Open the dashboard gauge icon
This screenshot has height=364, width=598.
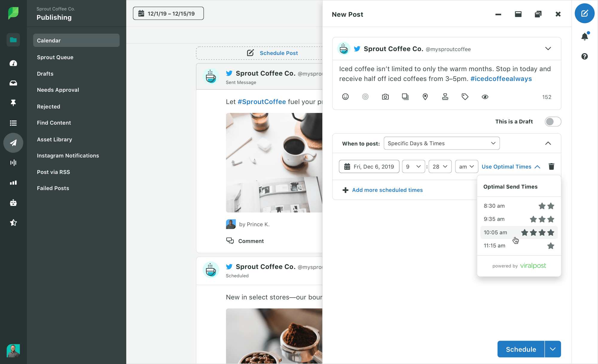point(13,63)
